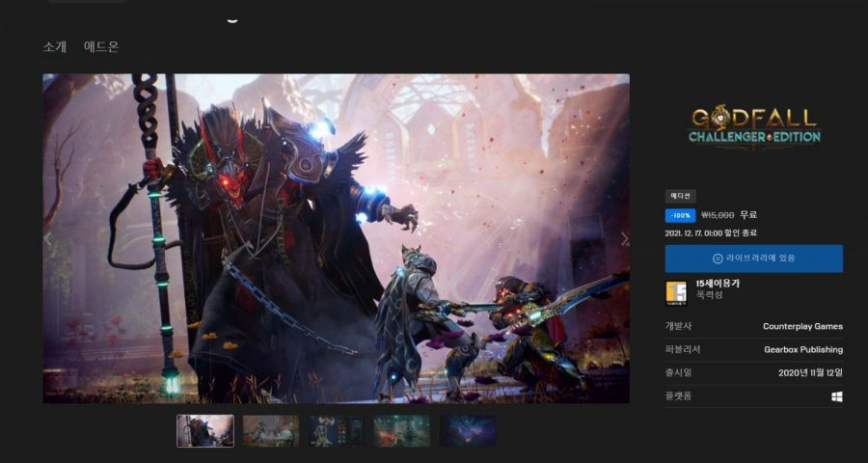The width and height of the screenshot is (868, 463).
Task: Click the 무료 price text
Action: [x=748, y=215]
